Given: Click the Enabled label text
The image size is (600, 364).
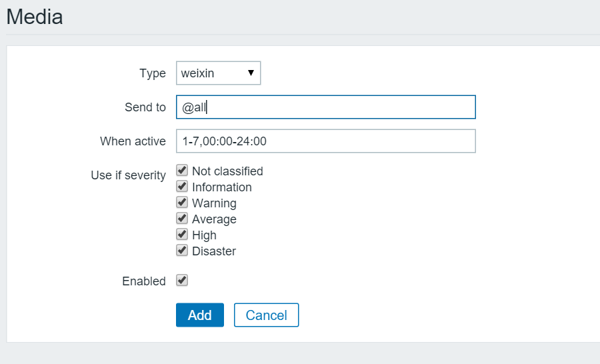Looking at the screenshot, I should [143, 281].
